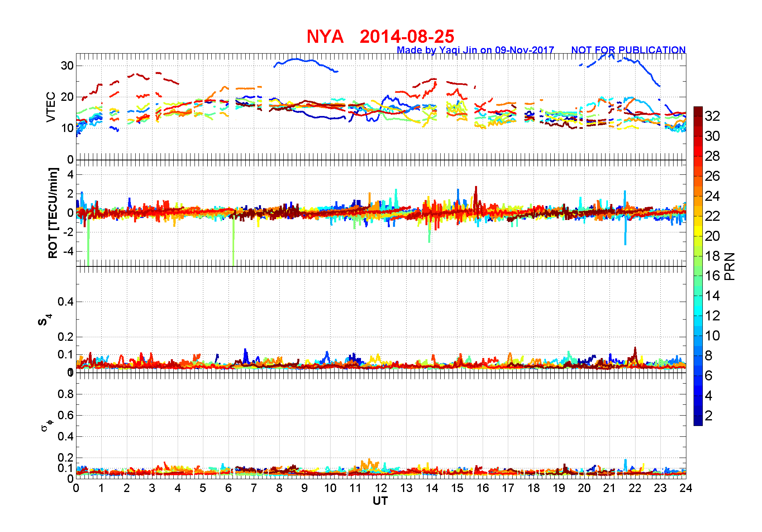Click the VTEC axis tick "30"
The image size is (762, 532).
coord(67,66)
